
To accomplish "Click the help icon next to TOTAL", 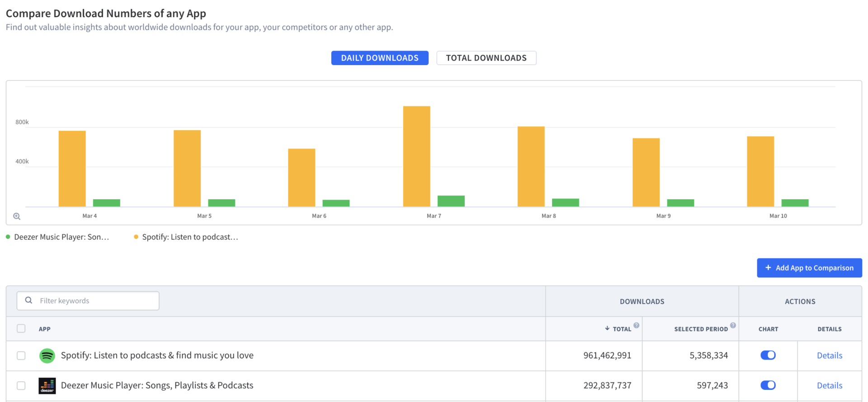I will pyautogui.click(x=636, y=325).
